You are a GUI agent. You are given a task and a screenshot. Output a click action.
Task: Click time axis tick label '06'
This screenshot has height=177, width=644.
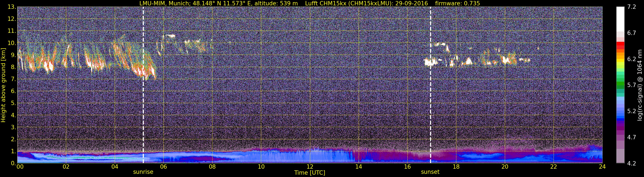pyautogui.click(x=164, y=167)
